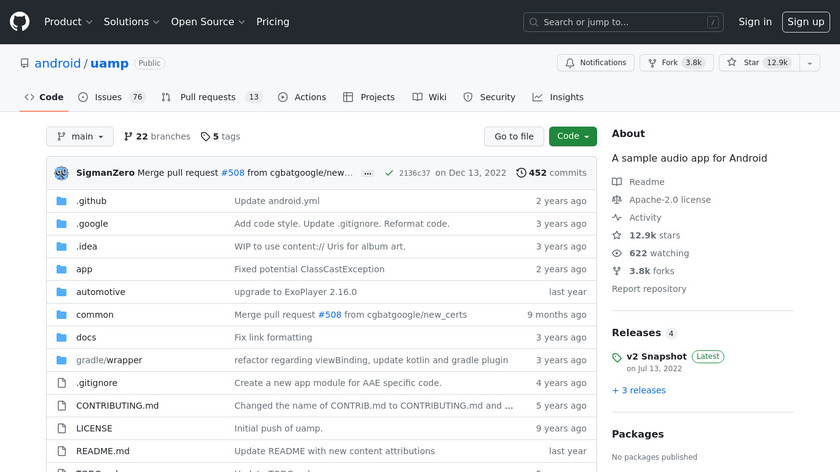Click SigmanZero's avatar thumbnail
840x472 pixels.
61,173
